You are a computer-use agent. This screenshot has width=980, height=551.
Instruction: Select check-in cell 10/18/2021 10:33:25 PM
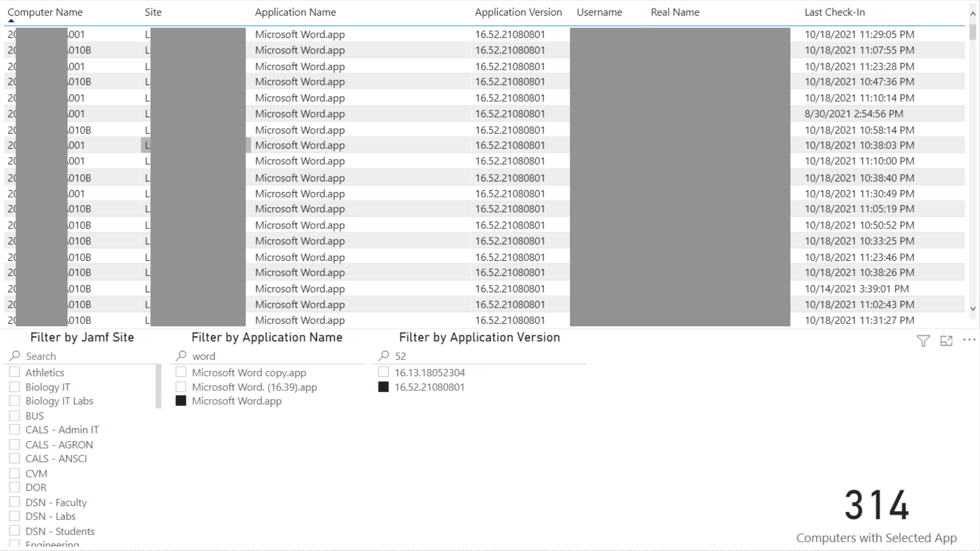(x=859, y=241)
